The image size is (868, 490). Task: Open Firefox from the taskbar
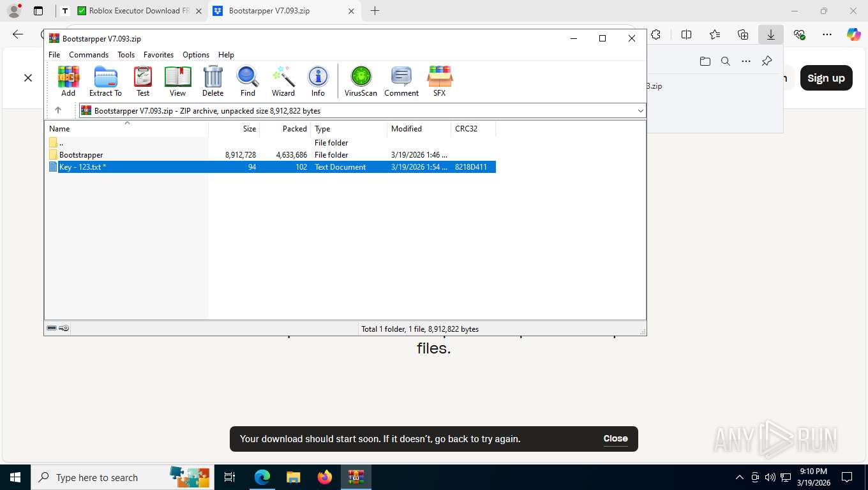[325, 477]
